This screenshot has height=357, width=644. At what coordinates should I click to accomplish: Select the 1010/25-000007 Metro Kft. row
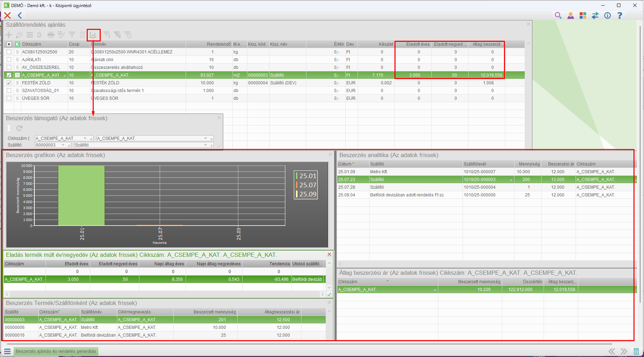point(486,172)
